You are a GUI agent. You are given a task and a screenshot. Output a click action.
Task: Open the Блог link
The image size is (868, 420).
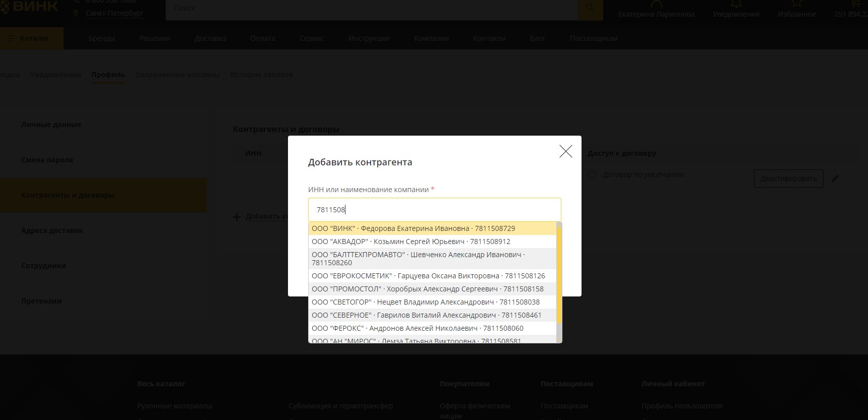pyautogui.click(x=538, y=38)
